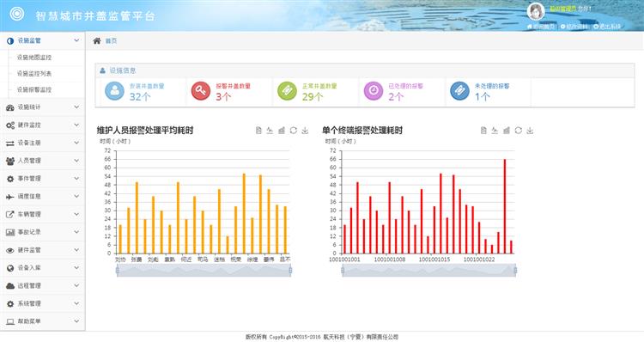Click the data view icon on the orange chart
Image resolution: width=644 pixels, height=342 pixels.
[x=258, y=131]
